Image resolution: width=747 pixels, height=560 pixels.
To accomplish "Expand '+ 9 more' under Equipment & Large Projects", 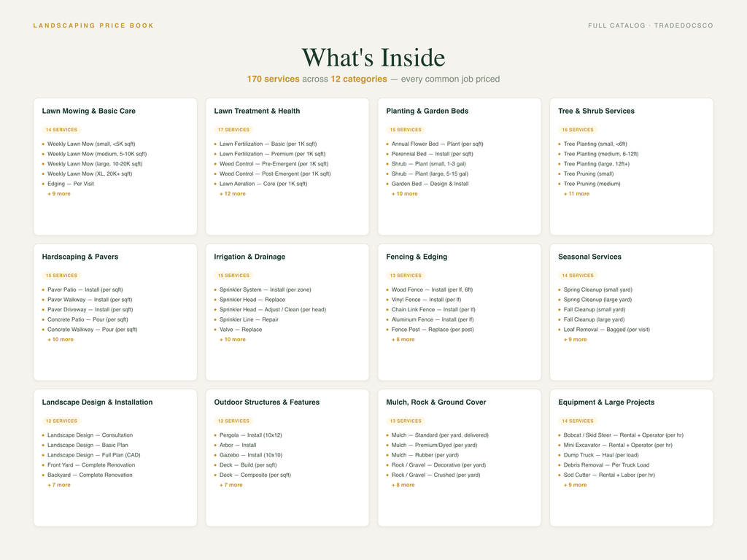I will [x=575, y=485].
